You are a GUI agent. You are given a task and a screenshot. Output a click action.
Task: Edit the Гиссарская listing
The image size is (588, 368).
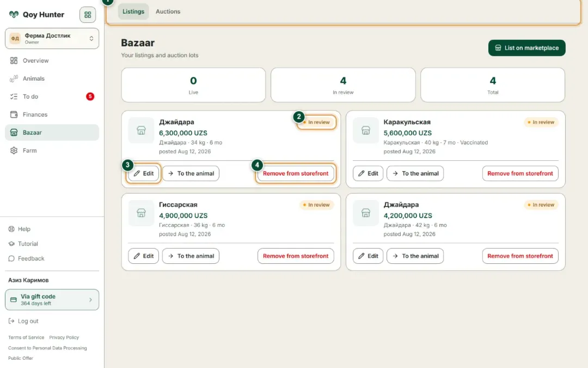(x=143, y=256)
